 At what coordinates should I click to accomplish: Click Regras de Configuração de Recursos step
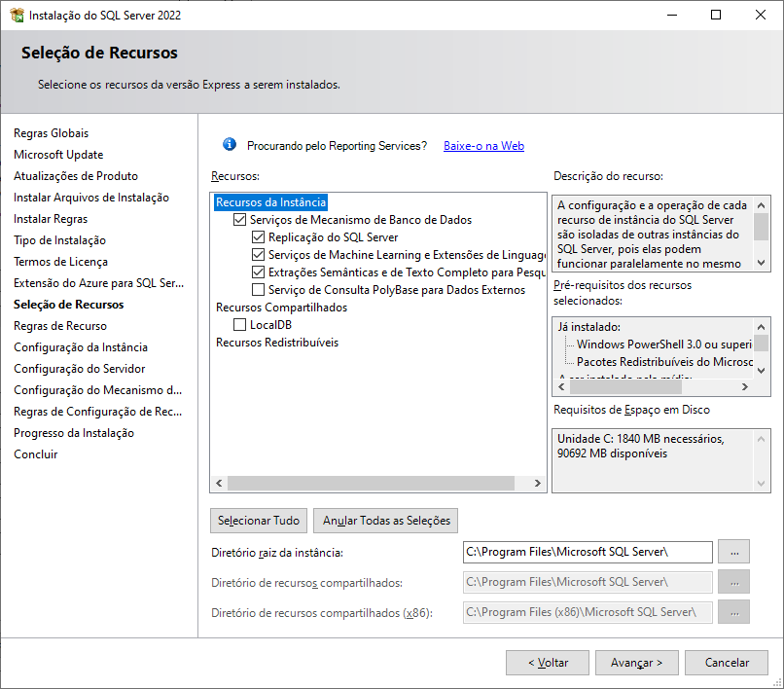[x=97, y=412]
